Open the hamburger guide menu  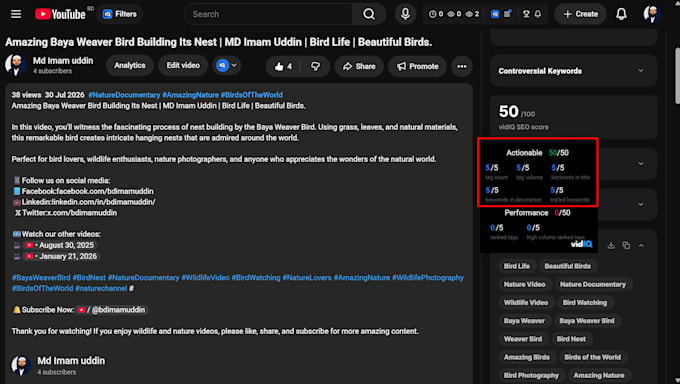click(x=16, y=14)
